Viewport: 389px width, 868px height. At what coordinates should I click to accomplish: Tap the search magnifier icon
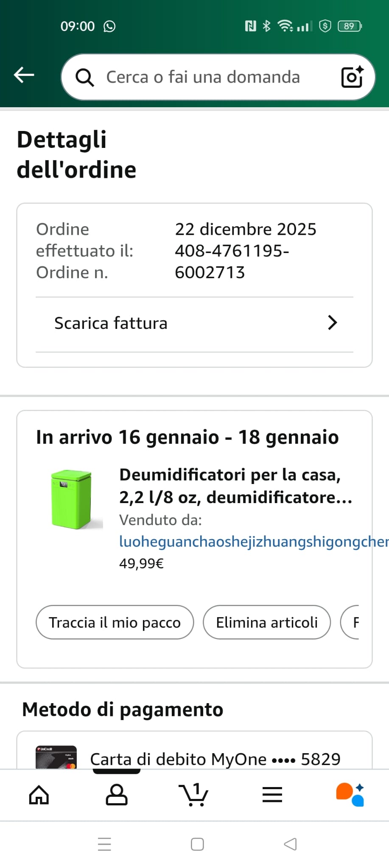(x=84, y=78)
